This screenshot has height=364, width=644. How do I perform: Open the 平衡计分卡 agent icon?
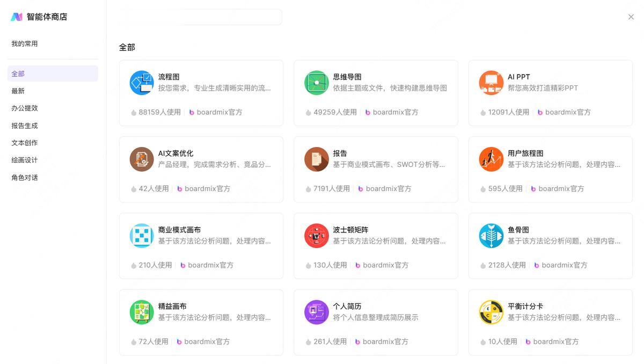(491, 312)
